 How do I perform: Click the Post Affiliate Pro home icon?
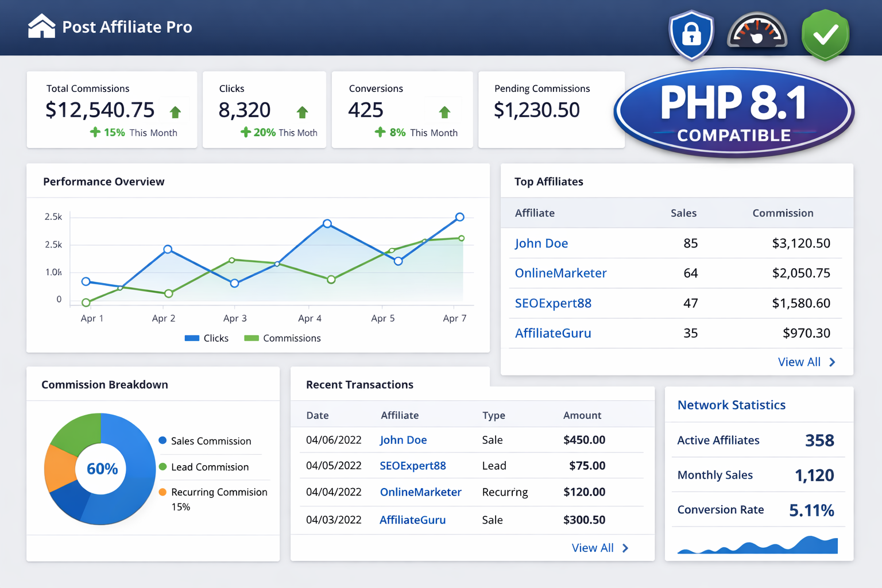pyautogui.click(x=41, y=26)
